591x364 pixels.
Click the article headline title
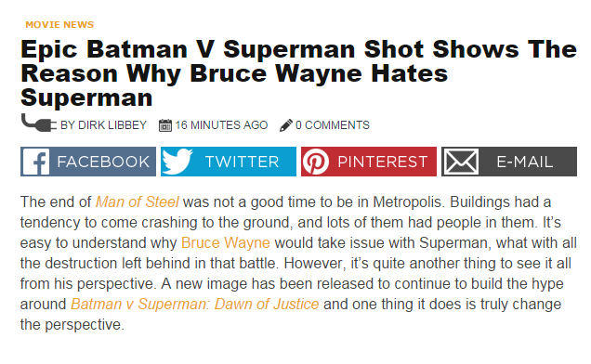click(x=298, y=73)
